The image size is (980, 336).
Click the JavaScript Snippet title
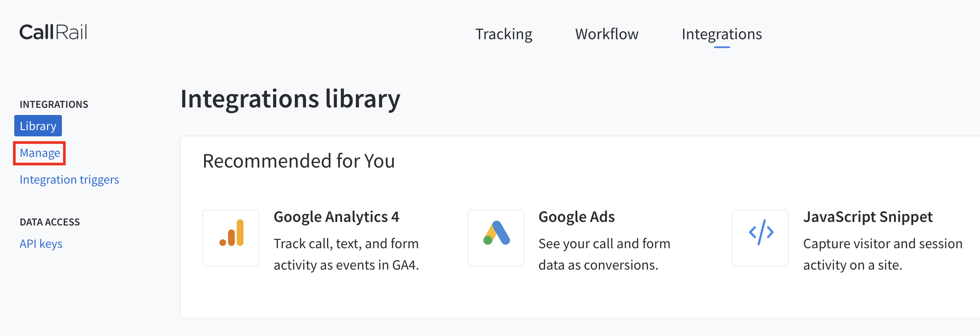click(x=868, y=217)
